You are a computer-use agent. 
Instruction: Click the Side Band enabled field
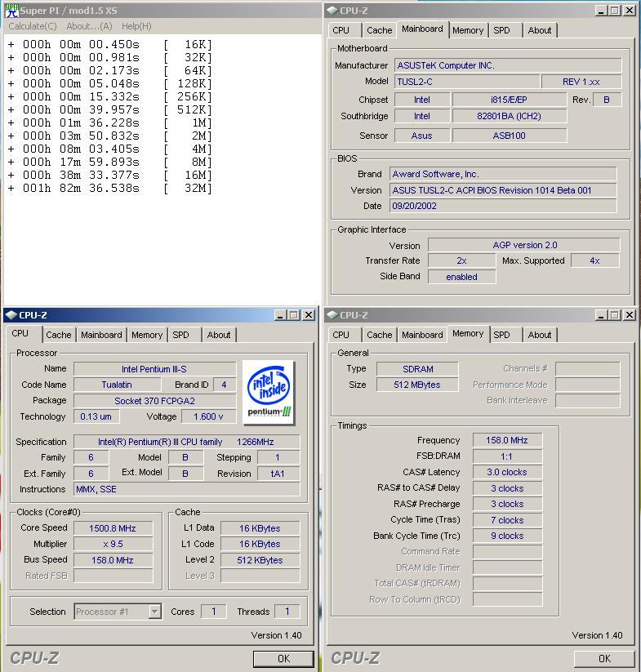click(461, 277)
